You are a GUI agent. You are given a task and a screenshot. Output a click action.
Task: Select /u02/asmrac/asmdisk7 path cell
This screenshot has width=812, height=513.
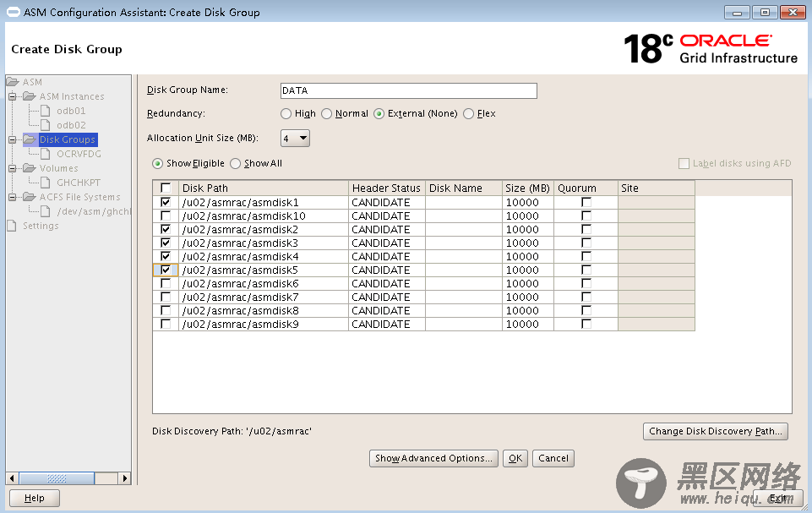263,297
